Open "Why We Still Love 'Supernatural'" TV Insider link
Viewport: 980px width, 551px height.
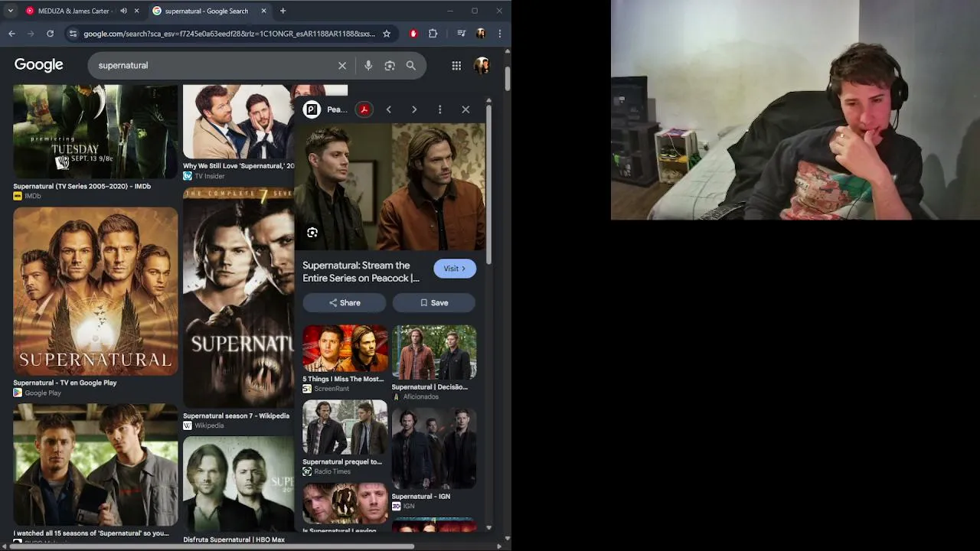pyautogui.click(x=239, y=165)
